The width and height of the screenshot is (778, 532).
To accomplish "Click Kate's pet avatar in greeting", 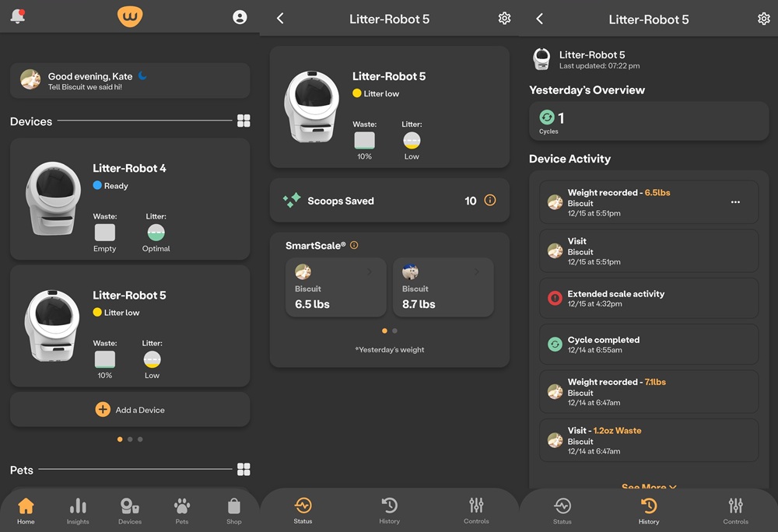I will point(30,79).
